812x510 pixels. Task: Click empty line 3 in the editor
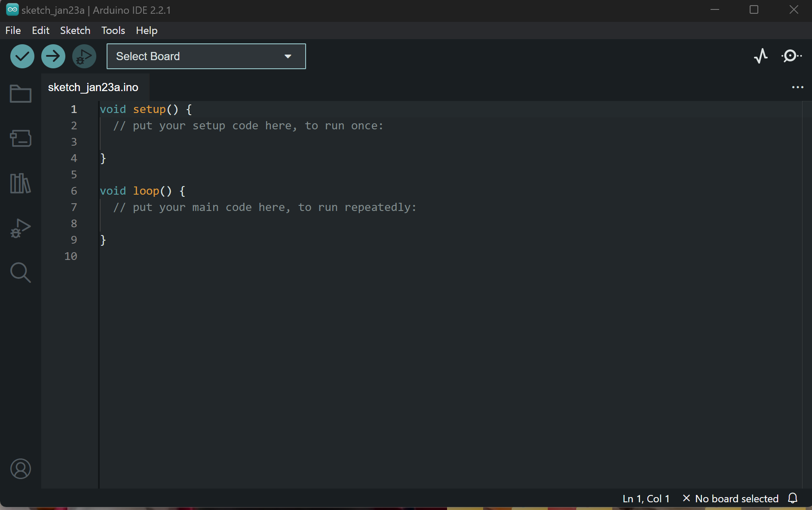point(450,142)
